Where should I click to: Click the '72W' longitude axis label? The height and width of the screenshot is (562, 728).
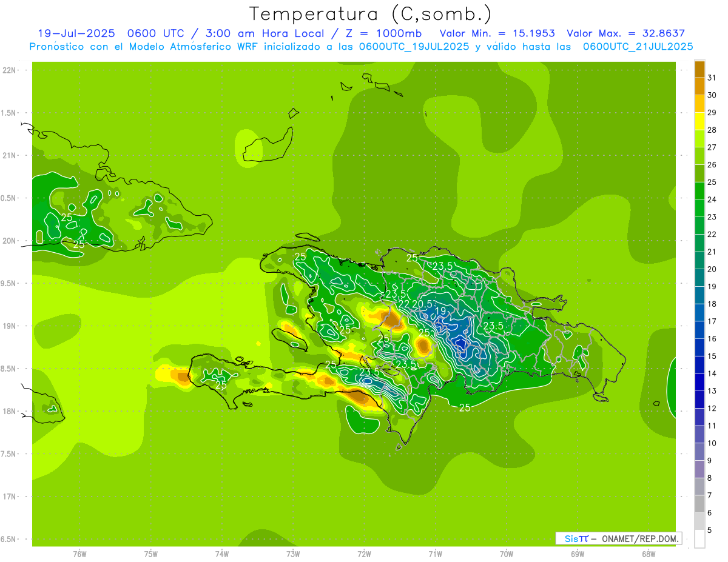point(364,554)
